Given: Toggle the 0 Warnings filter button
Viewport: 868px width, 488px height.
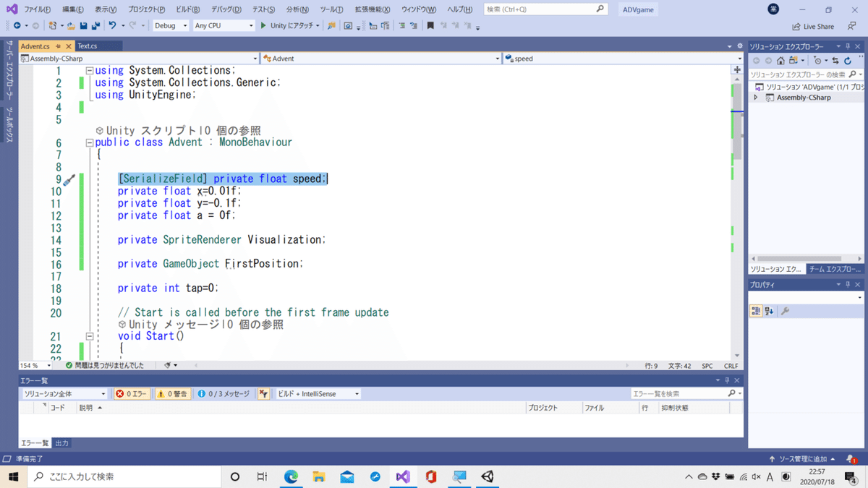Looking at the screenshot, I should pos(172,394).
